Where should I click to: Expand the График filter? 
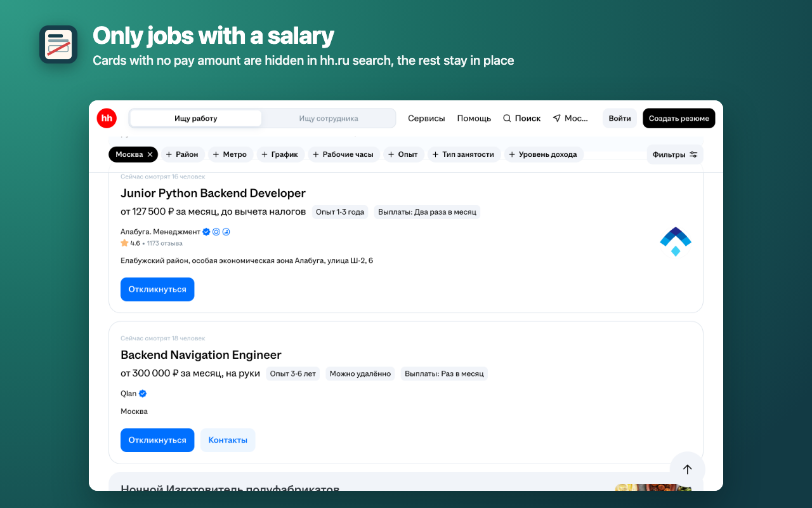[280, 154]
